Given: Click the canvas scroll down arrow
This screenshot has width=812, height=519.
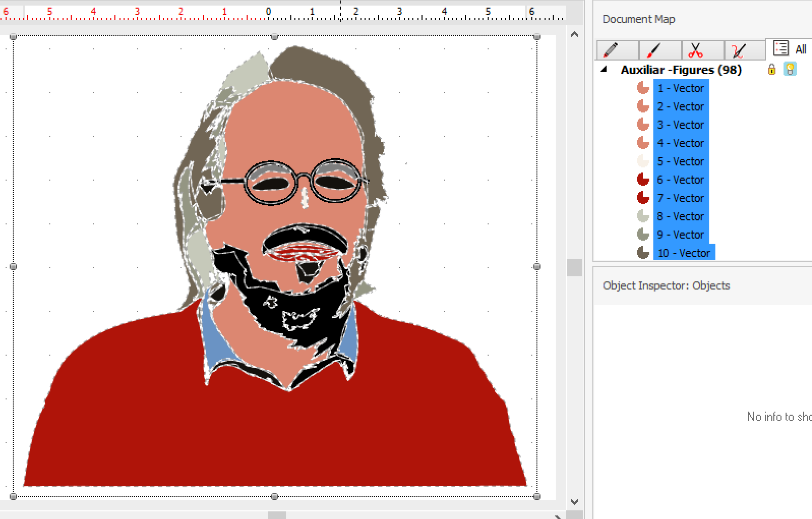Looking at the screenshot, I should click(575, 502).
